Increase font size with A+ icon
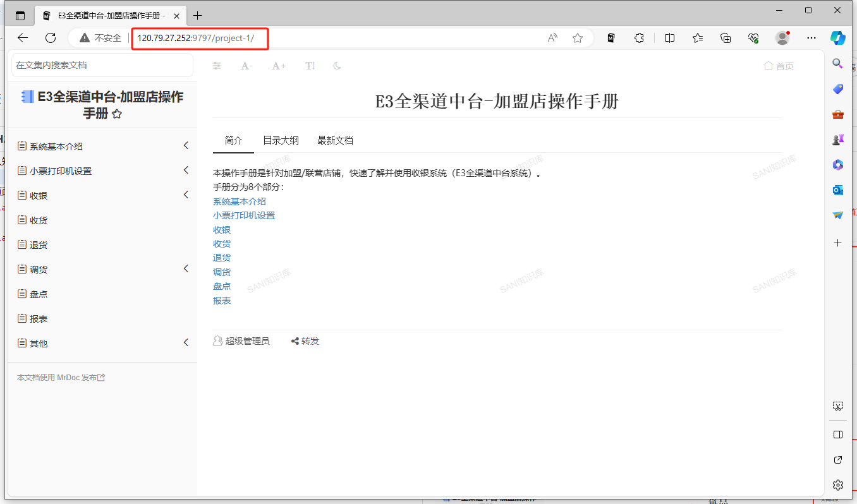857x504 pixels. 279,66
